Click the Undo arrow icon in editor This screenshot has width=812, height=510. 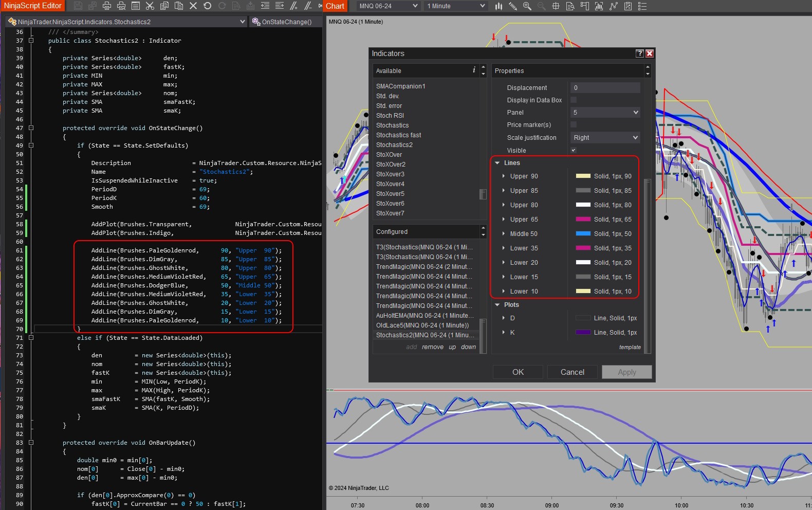click(x=208, y=6)
